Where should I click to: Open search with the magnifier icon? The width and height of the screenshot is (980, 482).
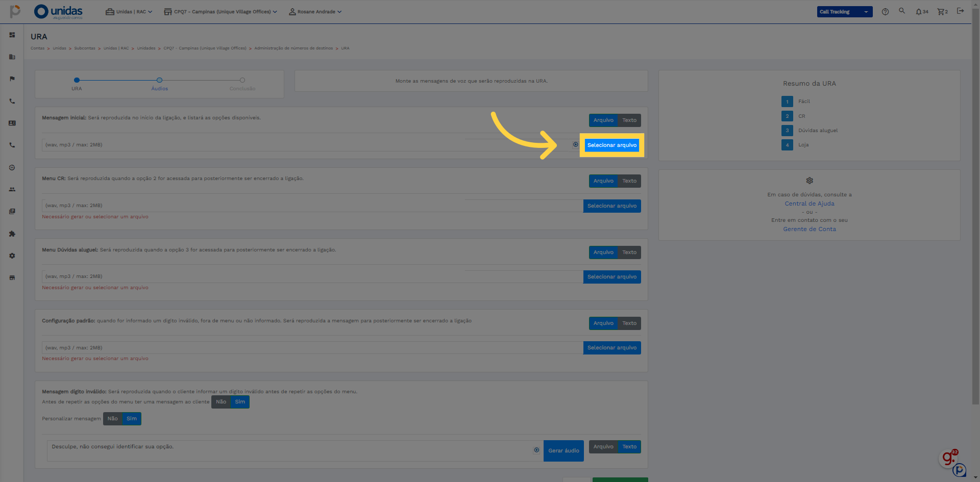click(902, 11)
